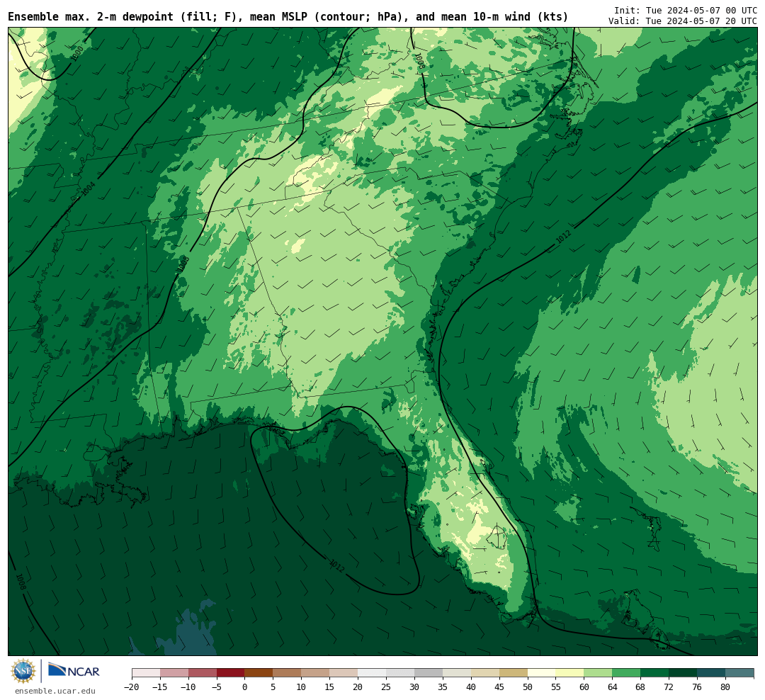This screenshot has height=700, width=765.
Task: Click the '80' colorbar tick label
Action: (x=726, y=687)
